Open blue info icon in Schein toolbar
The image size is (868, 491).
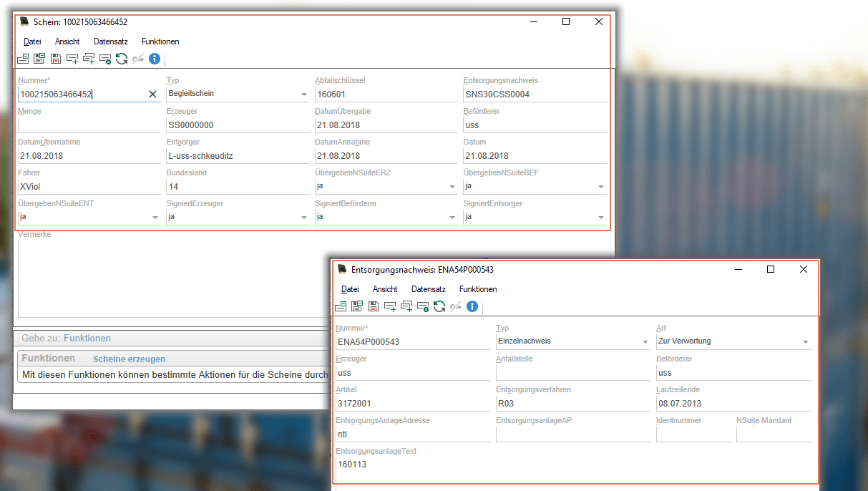pos(155,59)
